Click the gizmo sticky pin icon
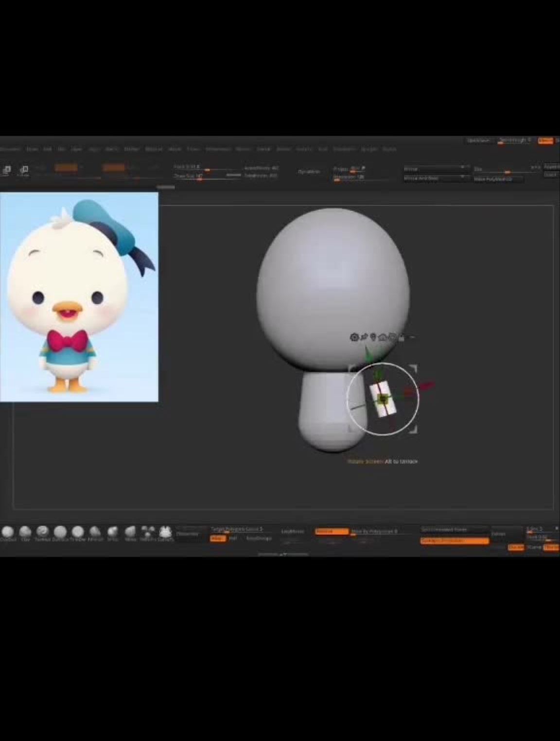The width and height of the screenshot is (560, 741). 364,337
